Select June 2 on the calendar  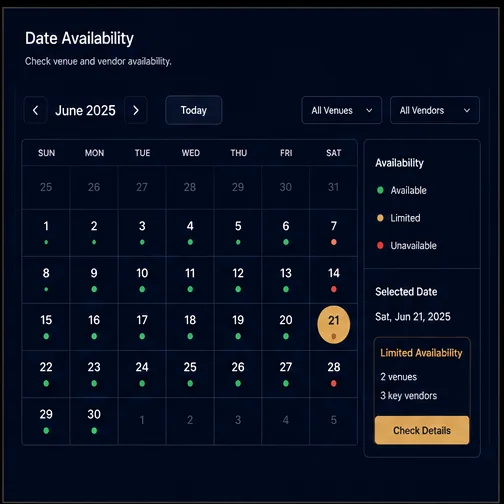(94, 233)
